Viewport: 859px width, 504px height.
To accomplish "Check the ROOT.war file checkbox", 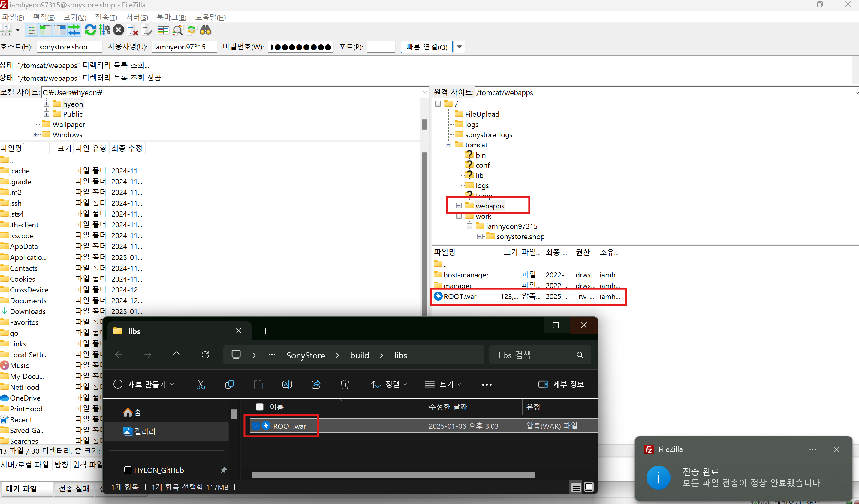I will coord(256,426).
